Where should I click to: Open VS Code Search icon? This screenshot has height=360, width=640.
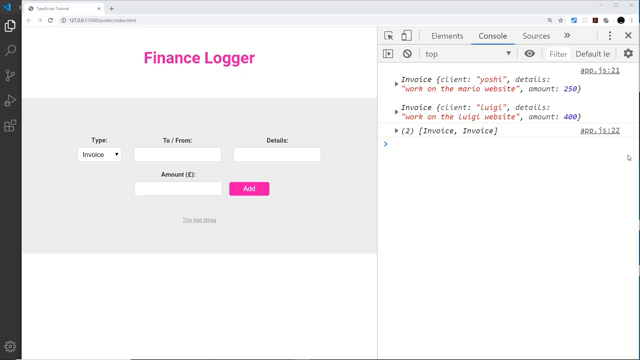coord(10,51)
